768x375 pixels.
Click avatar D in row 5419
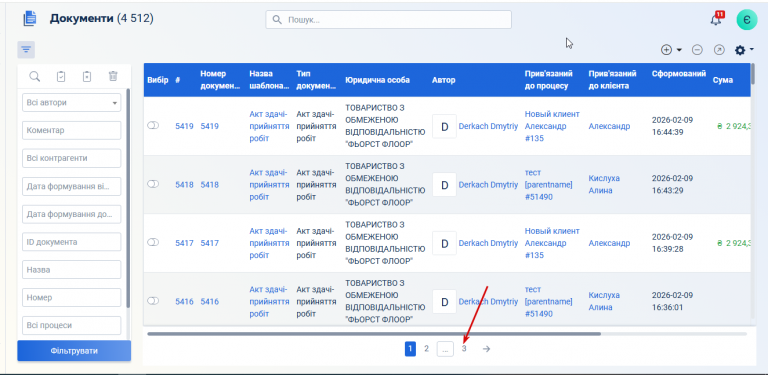point(445,126)
